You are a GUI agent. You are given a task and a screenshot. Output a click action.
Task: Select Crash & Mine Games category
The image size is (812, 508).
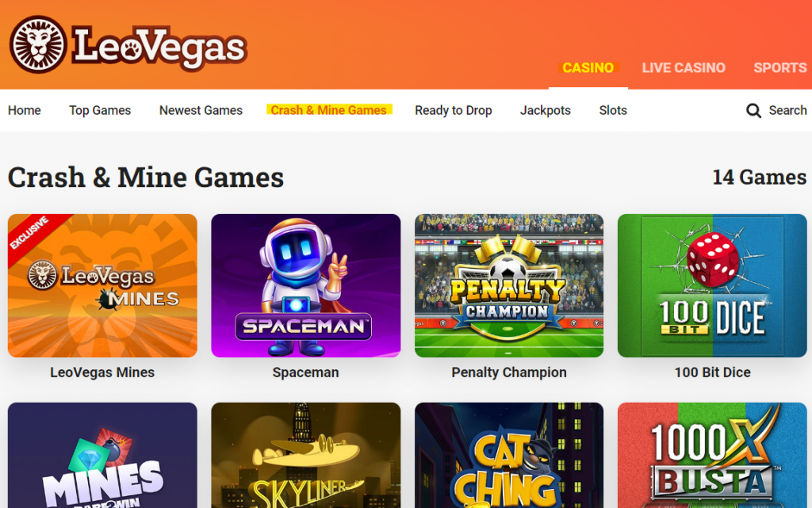coord(329,110)
